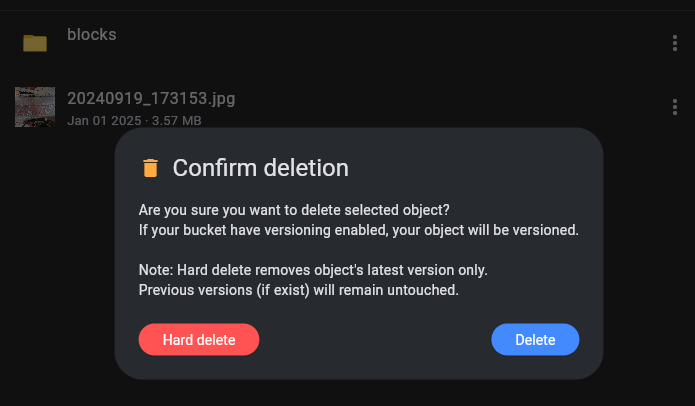Open the more-options menu for 20240919_173153.jpg

point(675,107)
